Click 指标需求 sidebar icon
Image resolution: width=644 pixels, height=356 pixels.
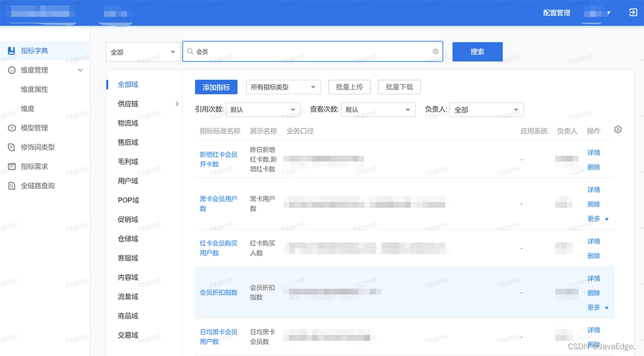tap(11, 166)
